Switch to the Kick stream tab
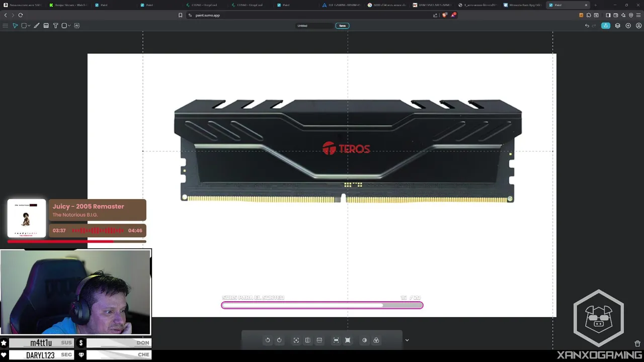 coord(68,5)
